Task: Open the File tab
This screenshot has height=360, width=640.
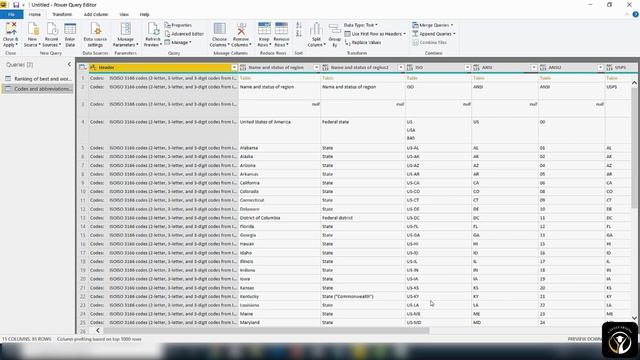Action: coord(11,14)
